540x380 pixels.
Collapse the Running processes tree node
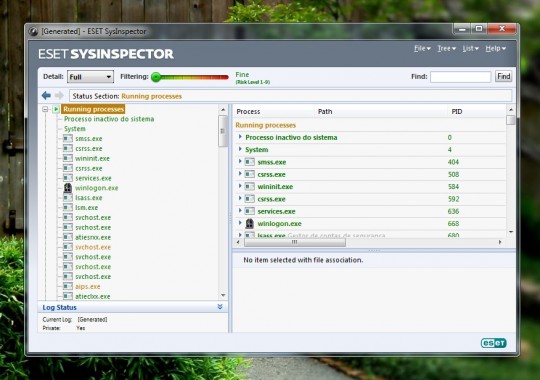coord(45,109)
